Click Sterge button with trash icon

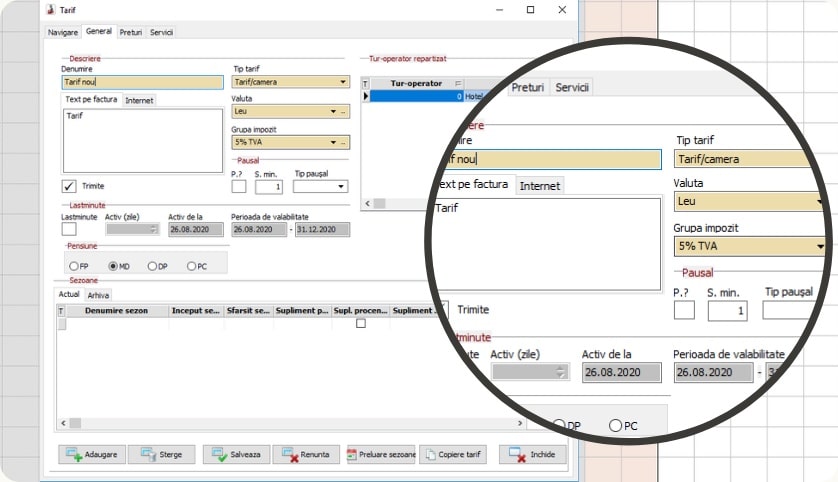coord(161,454)
